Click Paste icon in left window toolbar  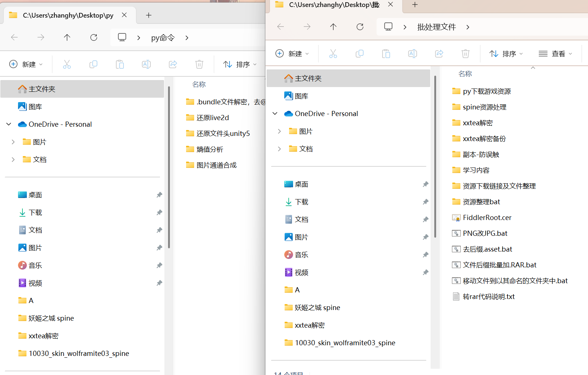120,64
